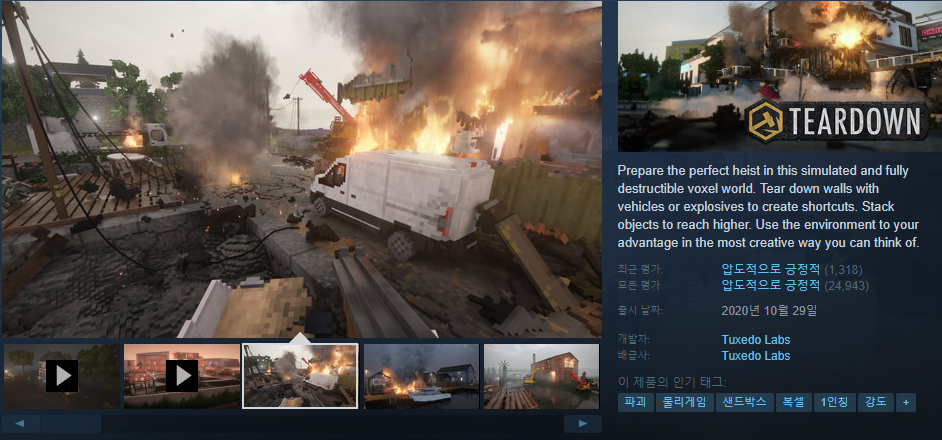Select the 복셀 tag
The width and height of the screenshot is (942, 440).
pos(794,402)
